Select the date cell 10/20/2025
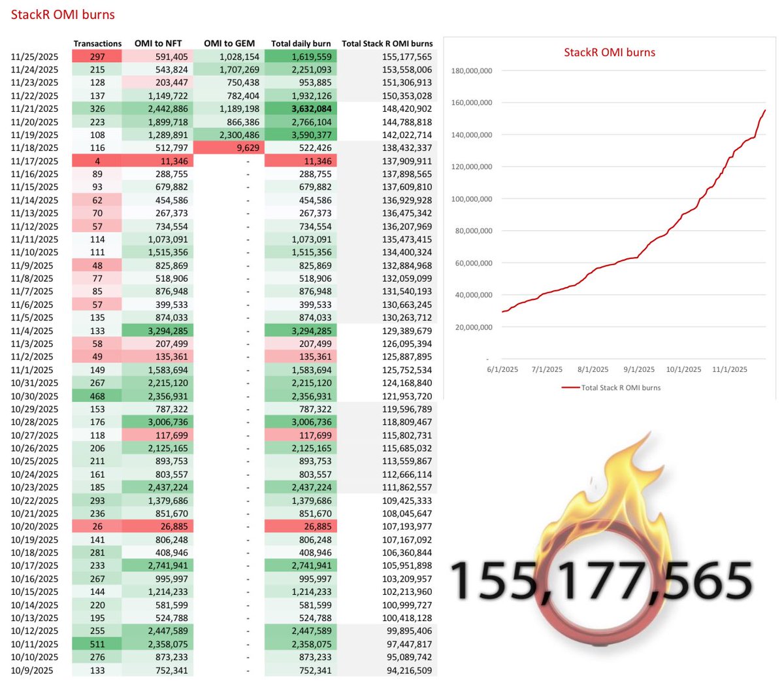 pyautogui.click(x=35, y=527)
